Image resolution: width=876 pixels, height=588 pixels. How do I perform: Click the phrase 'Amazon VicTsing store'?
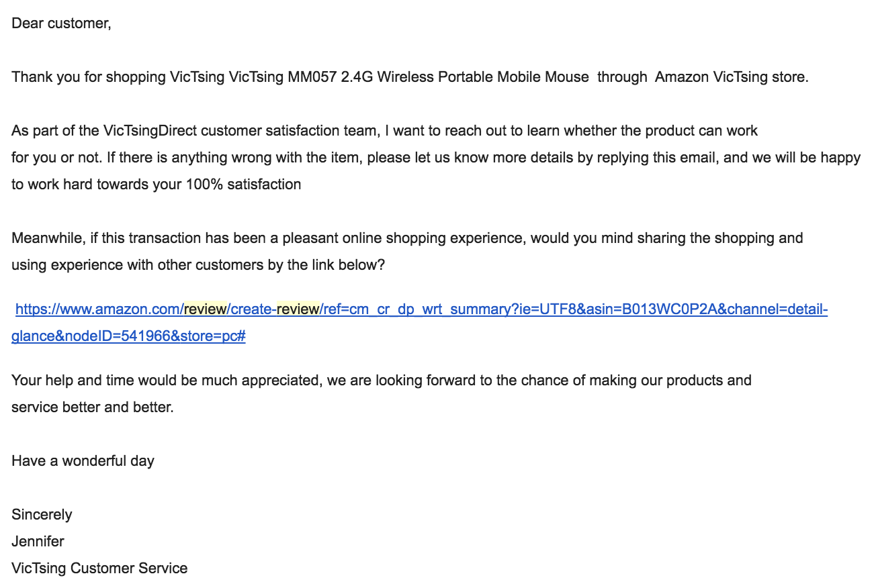click(730, 77)
